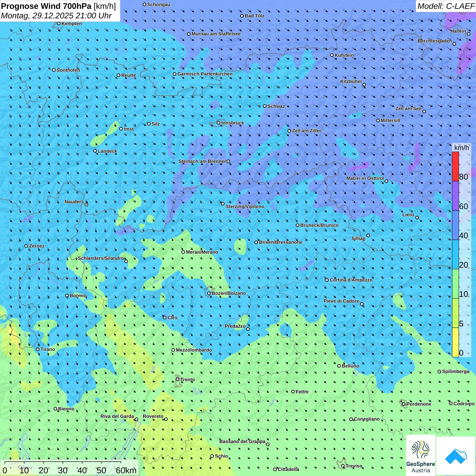Click the Kempten city marker
Viewport: 476px width, 476px height.
click(x=58, y=23)
